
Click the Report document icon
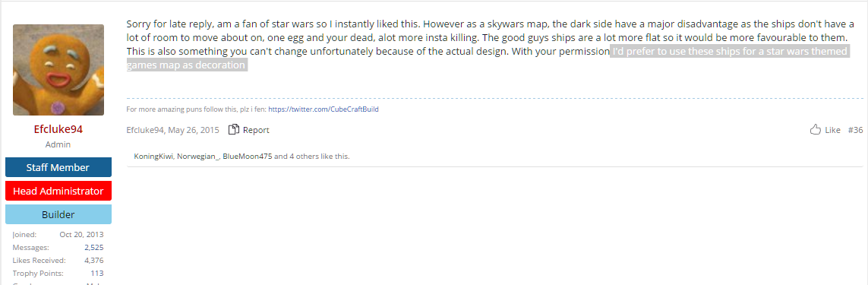(x=234, y=130)
